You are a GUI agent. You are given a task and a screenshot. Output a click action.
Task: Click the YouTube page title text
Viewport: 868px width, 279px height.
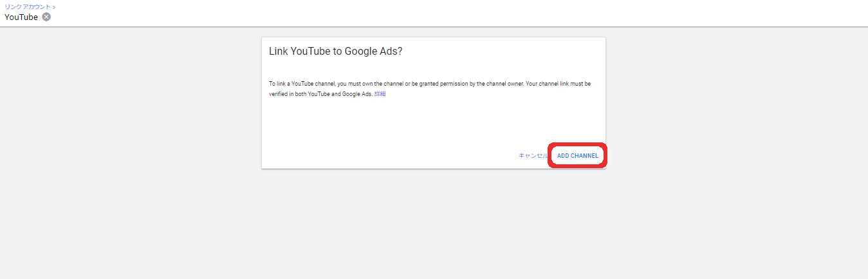click(21, 17)
